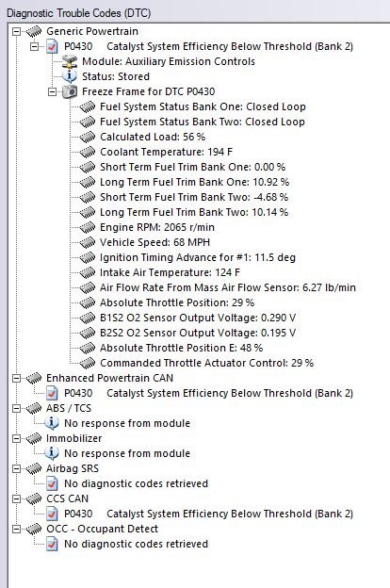
Task: Click the Engine RPM chip icon
Action: [x=88, y=227]
